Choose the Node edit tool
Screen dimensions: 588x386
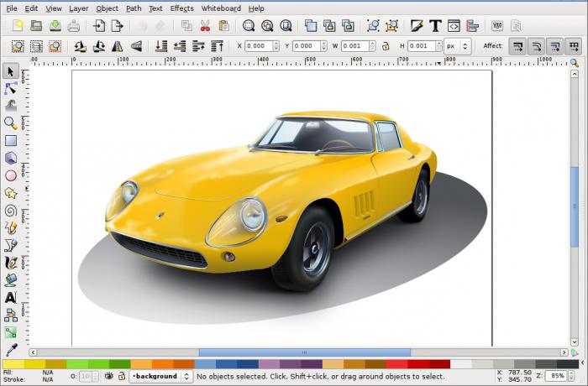point(10,88)
